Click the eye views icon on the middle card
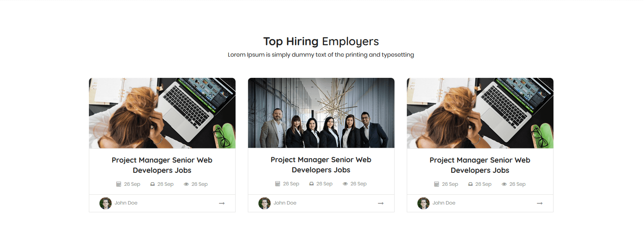 (x=345, y=184)
